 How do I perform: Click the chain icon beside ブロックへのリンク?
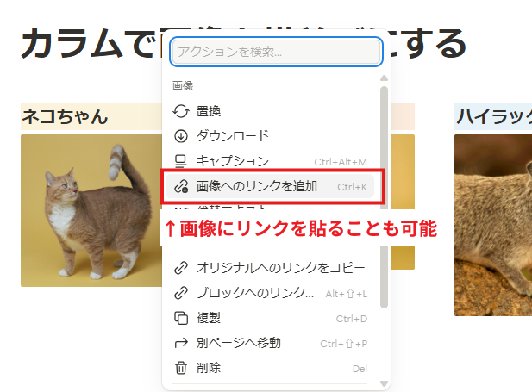[x=181, y=293]
